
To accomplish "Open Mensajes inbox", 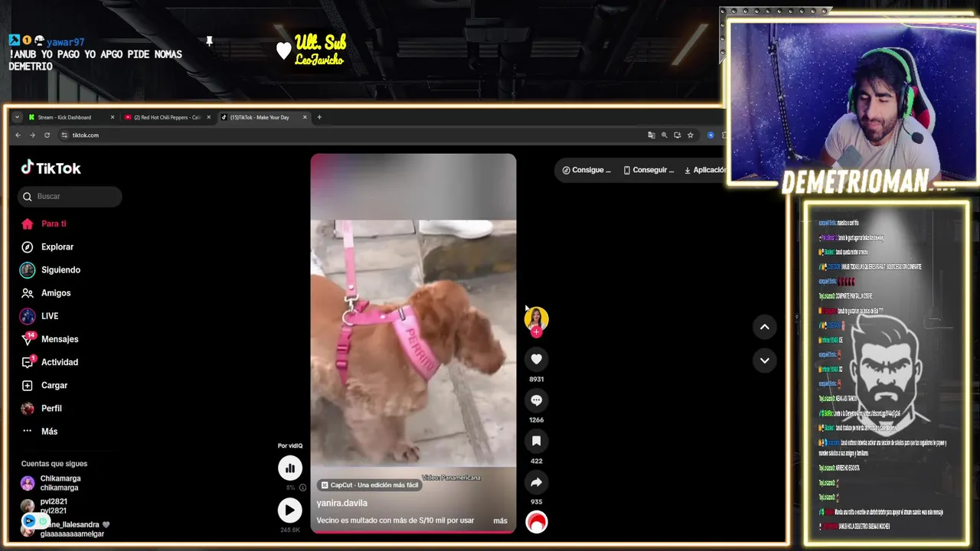I will 60,339.
